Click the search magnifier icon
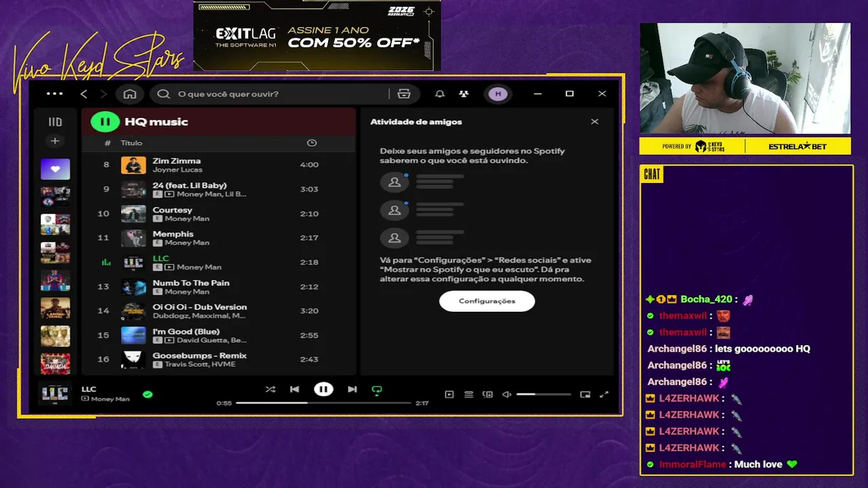Screen dimensions: 868x488 coord(163,94)
